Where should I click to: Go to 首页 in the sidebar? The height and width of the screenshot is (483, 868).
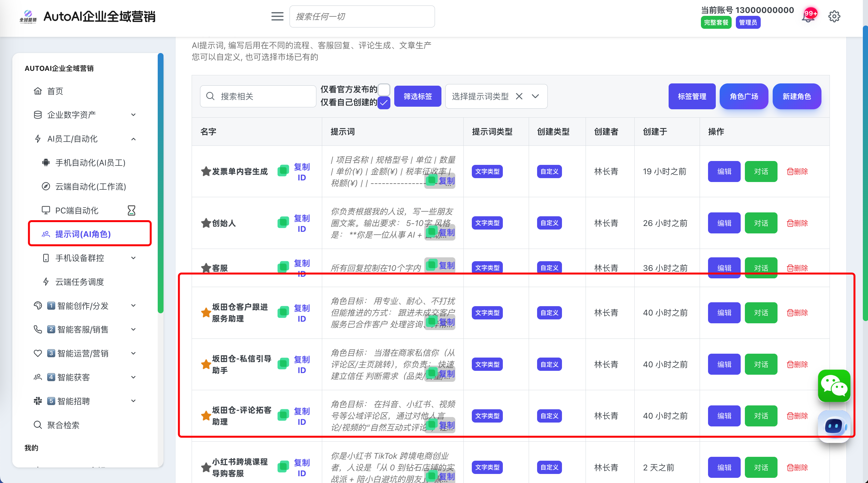(55, 91)
